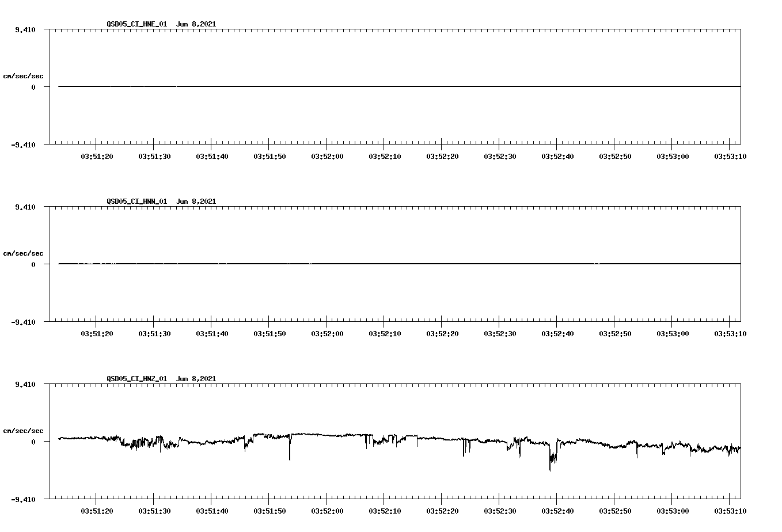The width and height of the screenshot is (782, 532).
Task: Click 03:51:50 label under HNZ plot
Action: pos(269,511)
